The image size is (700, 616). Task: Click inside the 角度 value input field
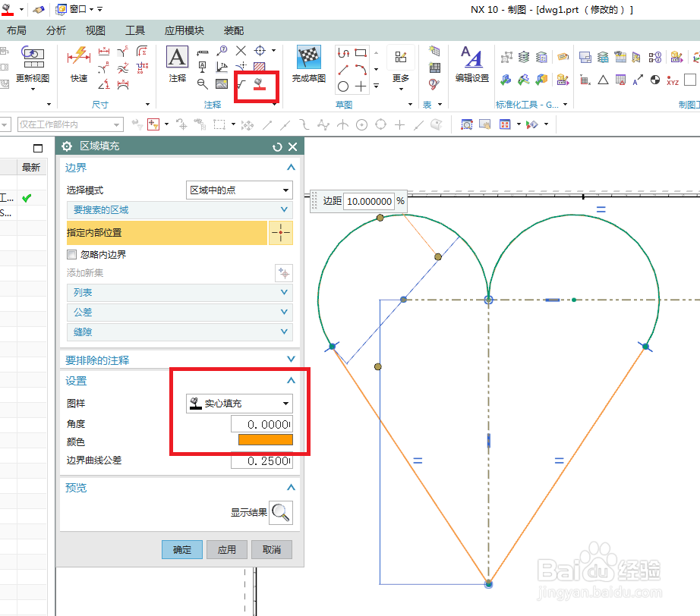click(262, 423)
